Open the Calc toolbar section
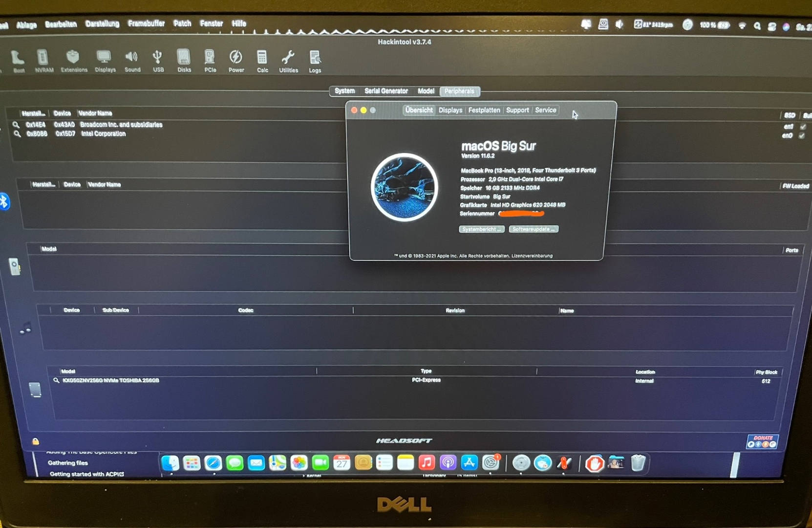Viewport: 812px width, 528px height. [x=262, y=62]
